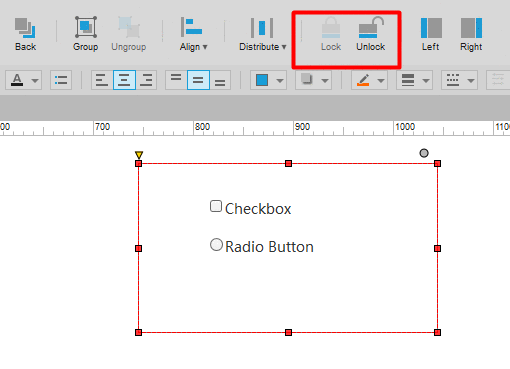Viewport: 510px width, 369px height.
Task: Open the Align menu
Action: [x=193, y=34]
